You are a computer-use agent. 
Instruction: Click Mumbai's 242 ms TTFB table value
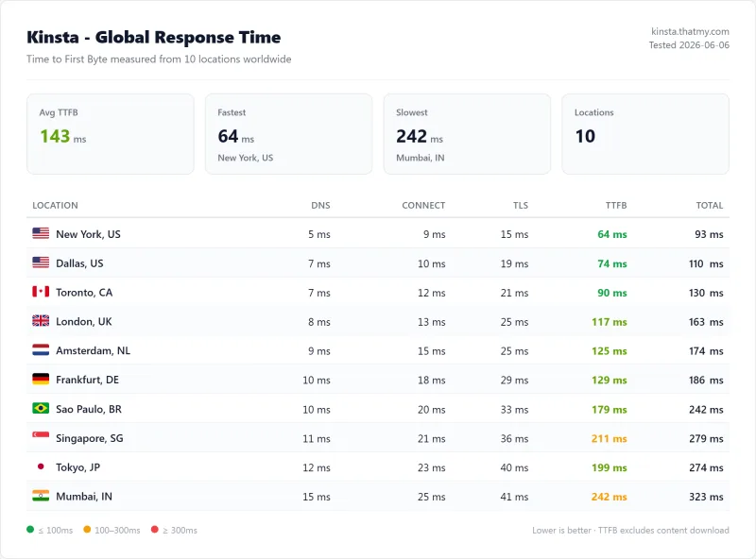[610, 497]
